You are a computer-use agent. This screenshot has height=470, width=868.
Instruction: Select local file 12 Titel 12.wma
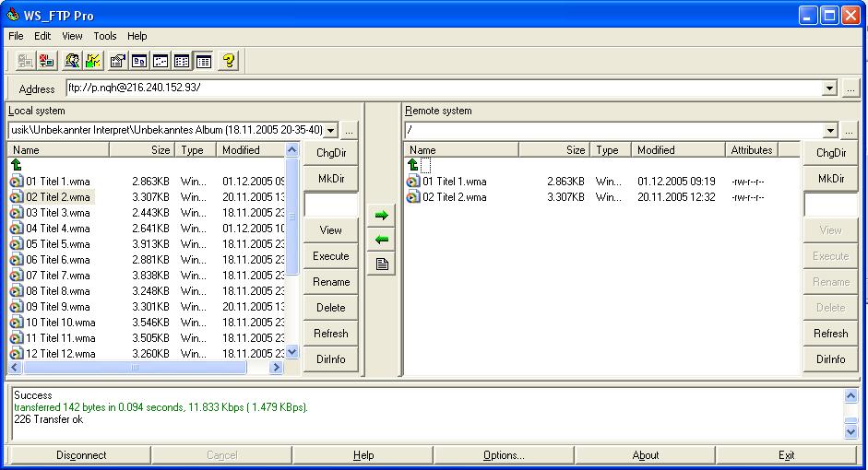point(60,354)
